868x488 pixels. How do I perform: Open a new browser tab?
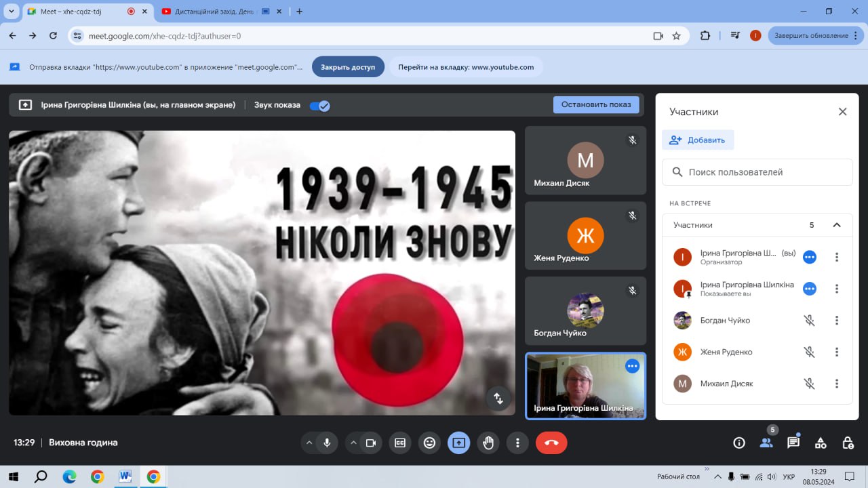(300, 12)
